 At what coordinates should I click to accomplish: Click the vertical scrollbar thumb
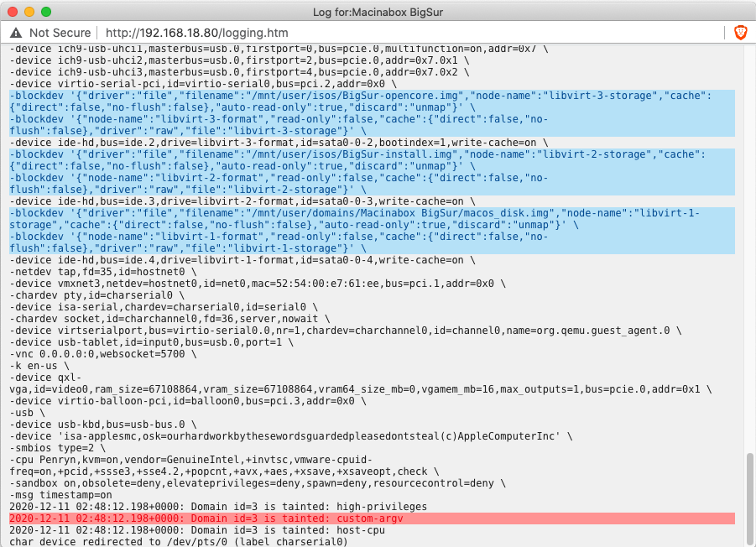pyautogui.click(x=750, y=499)
